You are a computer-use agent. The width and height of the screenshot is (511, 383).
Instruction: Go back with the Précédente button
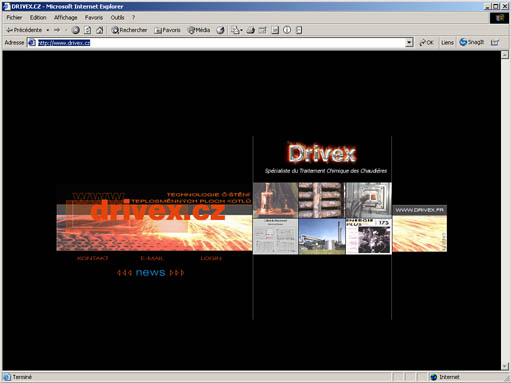pyautogui.click(x=24, y=30)
